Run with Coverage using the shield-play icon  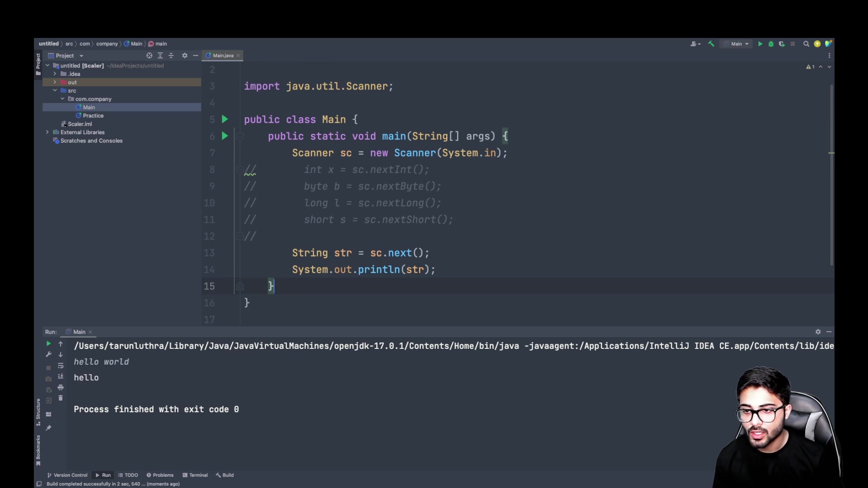(x=782, y=43)
